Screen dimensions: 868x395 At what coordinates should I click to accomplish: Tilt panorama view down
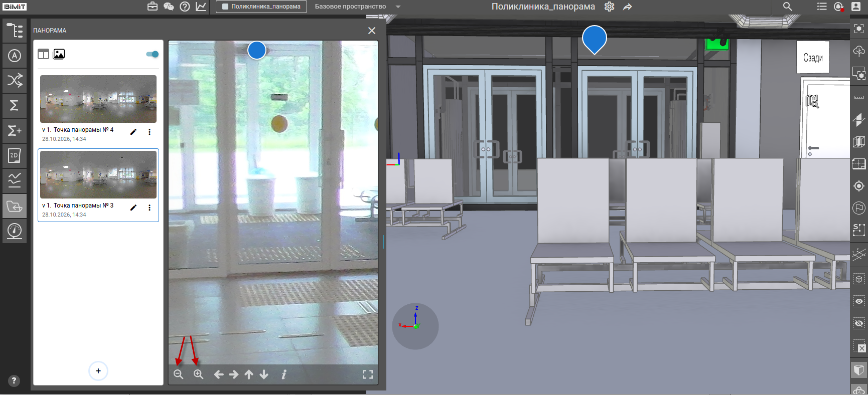264,374
